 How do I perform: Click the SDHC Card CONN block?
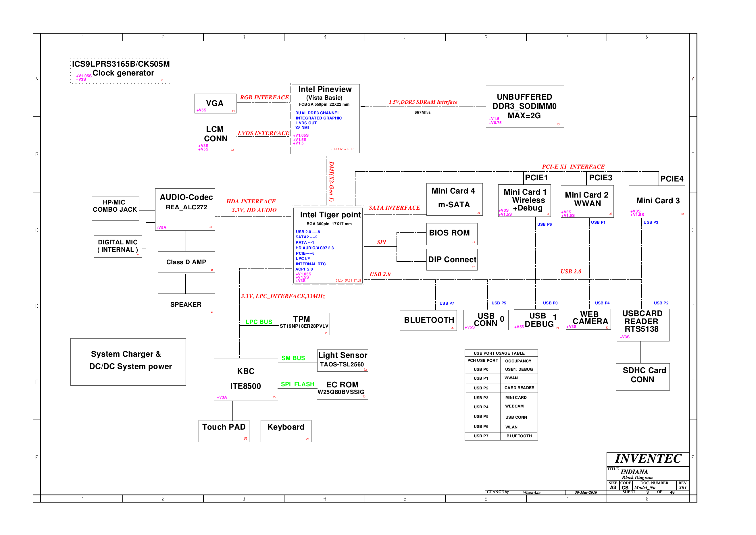click(642, 376)
